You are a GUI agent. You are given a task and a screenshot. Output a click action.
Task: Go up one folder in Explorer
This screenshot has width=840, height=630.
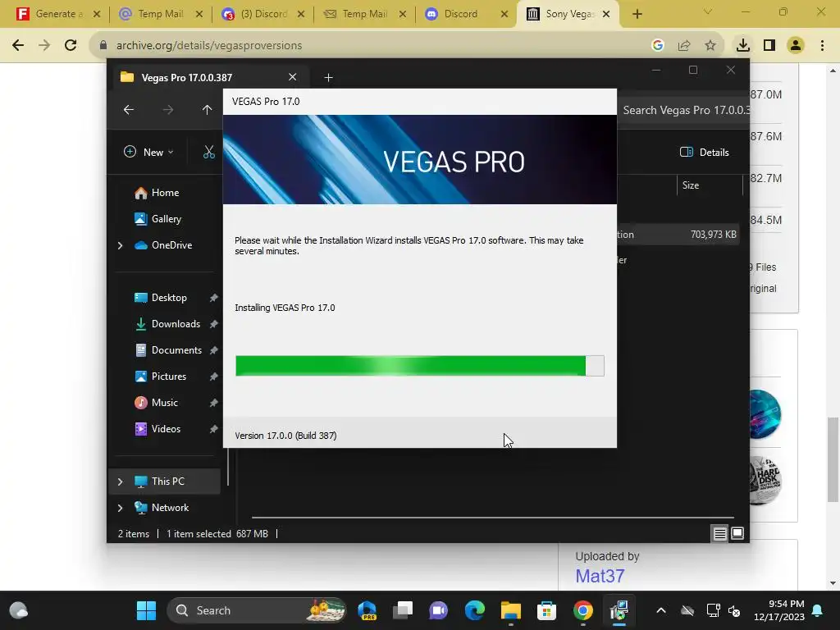(208, 110)
